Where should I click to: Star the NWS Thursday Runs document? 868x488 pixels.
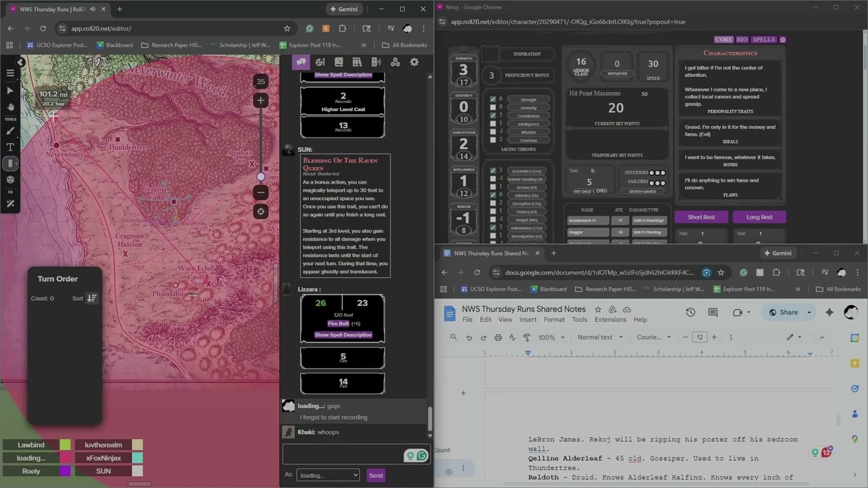[597, 309]
